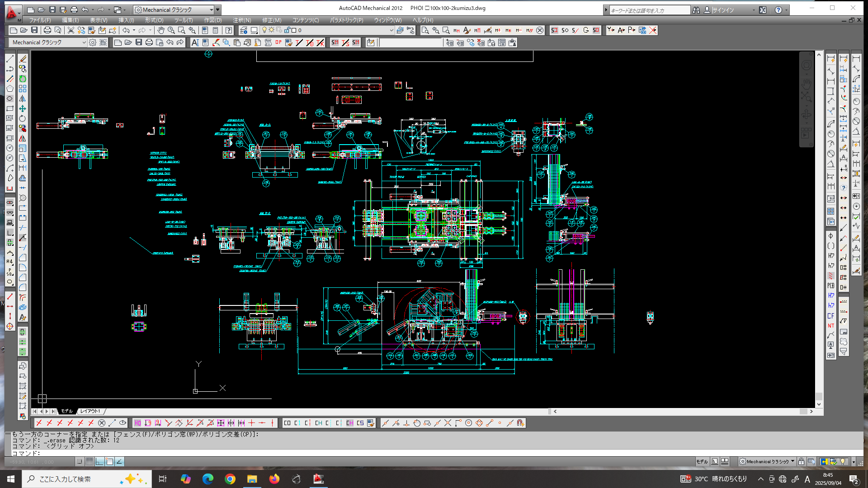
Task: Select the Pan hand tool
Action: click(x=160, y=30)
